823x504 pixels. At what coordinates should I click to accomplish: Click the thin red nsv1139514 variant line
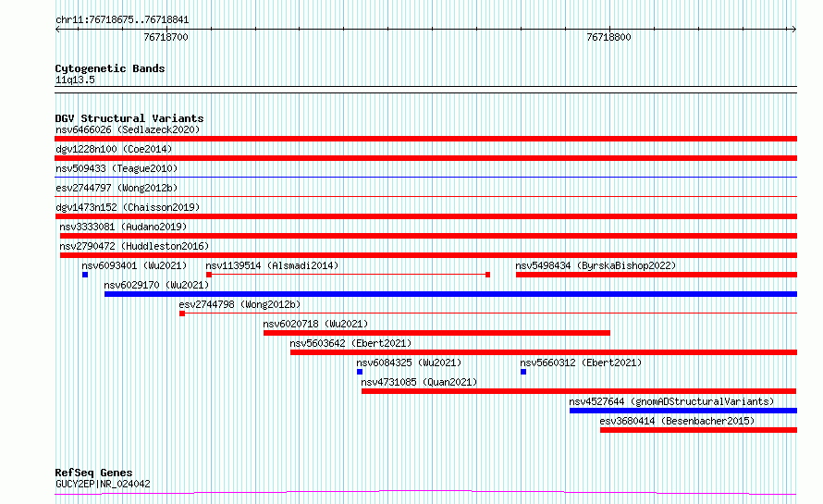[349, 275]
